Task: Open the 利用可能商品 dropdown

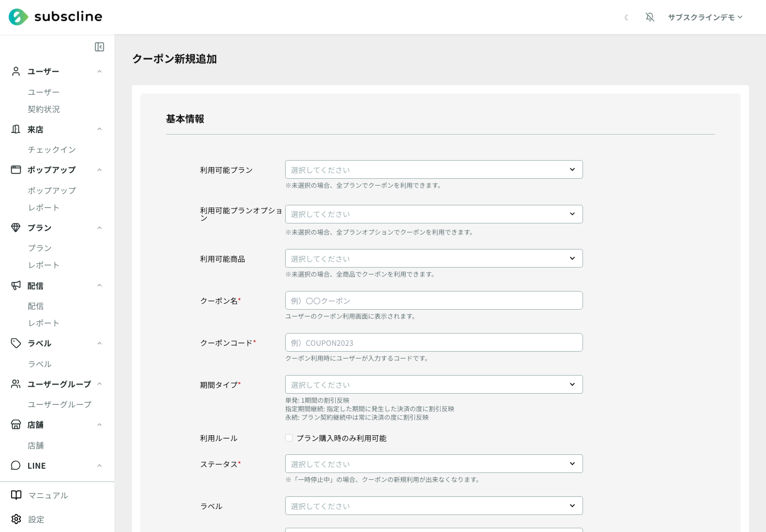Action: point(434,259)
